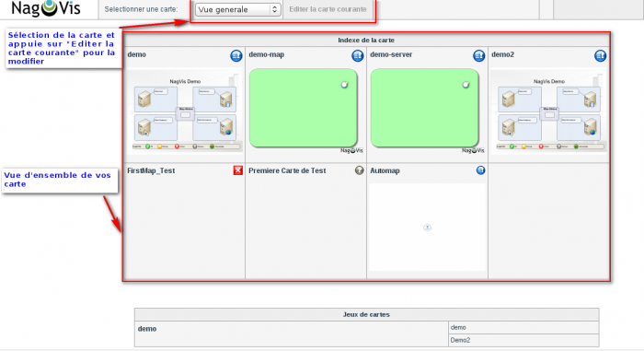Click the gray unknown status icon for Premiere Carte de Test

pyautogui.click(x=360, y=170)
